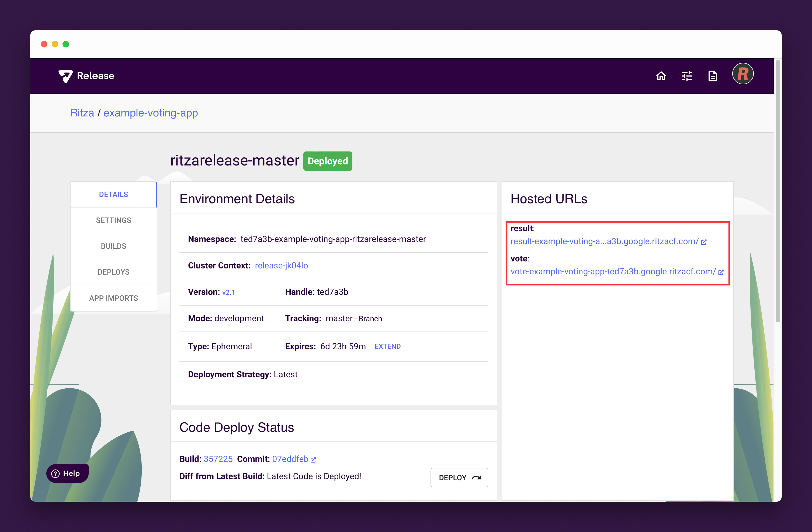The width and height of the screenshot is (812, 532).
Task: Click the home icon in header
Action: pos(661,76)
